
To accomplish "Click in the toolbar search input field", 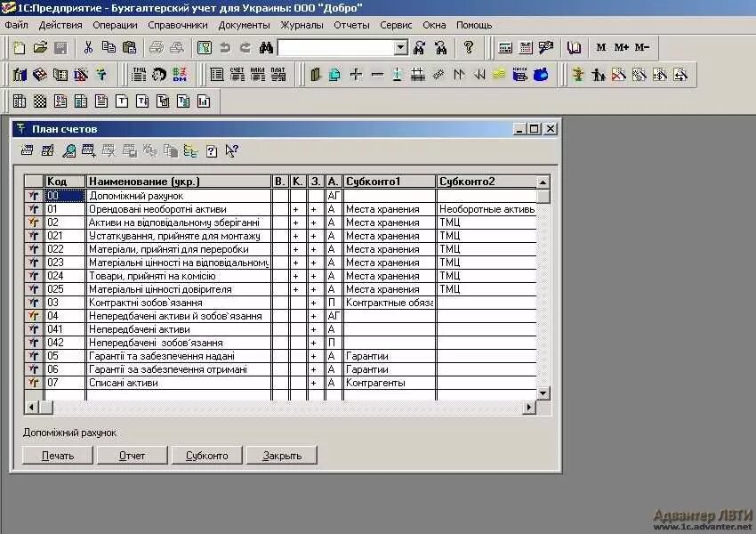I will (x=336, y=47).
